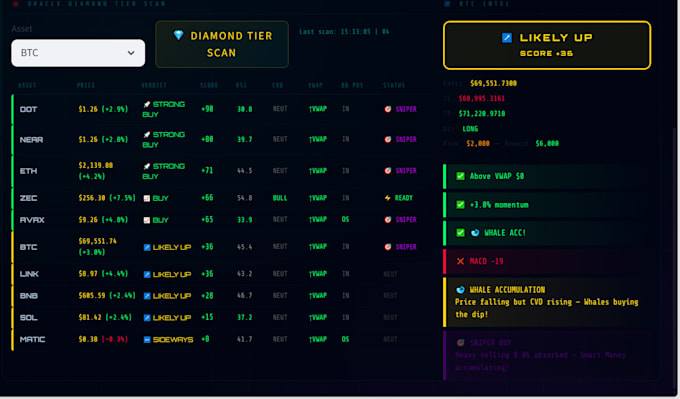Click the blue arrow icon in the SOL row verdict

(x=147, y=318)
